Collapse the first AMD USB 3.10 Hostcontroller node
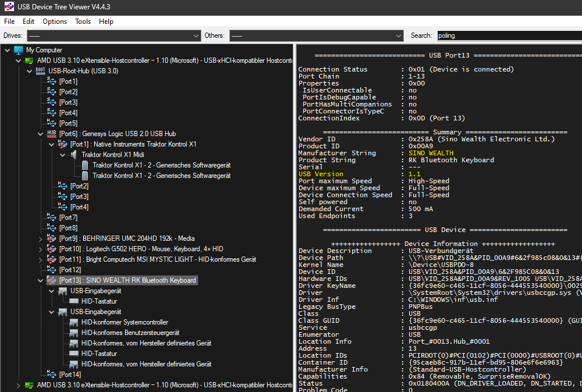 (x=18, y=60)
